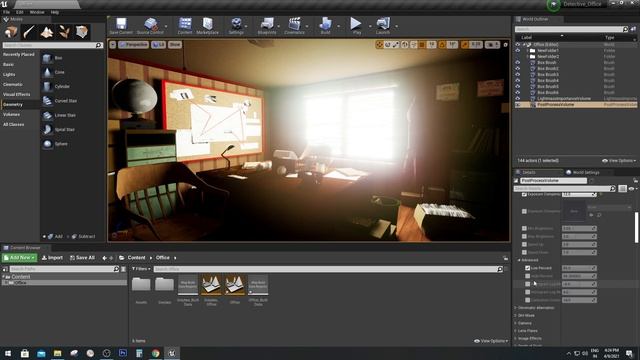
Task: Open the Marketplace toolbar icon
Action: [x=207, y=26]
